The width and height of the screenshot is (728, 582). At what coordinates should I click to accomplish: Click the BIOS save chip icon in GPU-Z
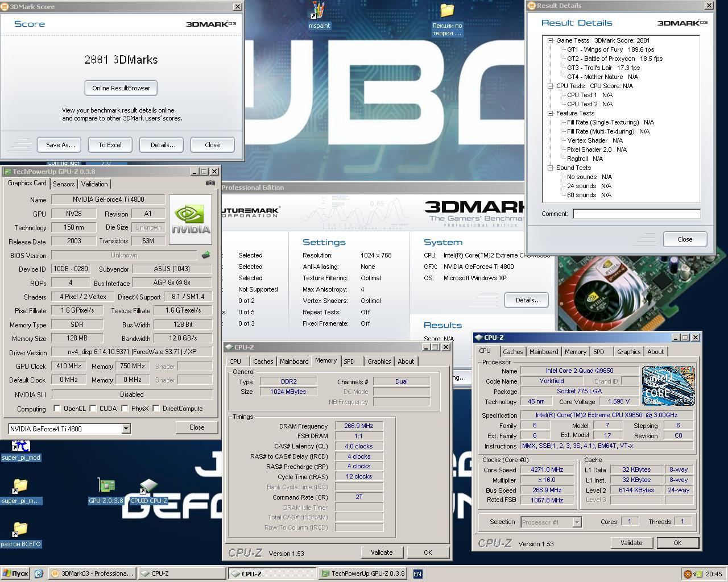[206, 255]
